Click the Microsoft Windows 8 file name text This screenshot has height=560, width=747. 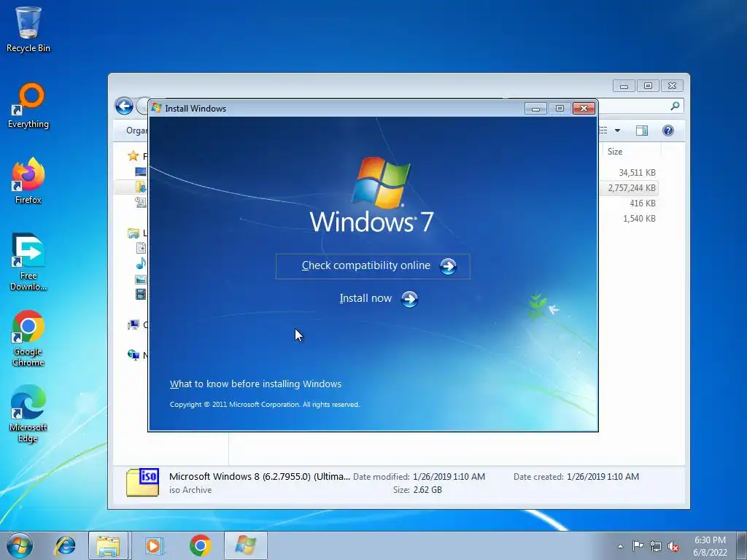260,476
